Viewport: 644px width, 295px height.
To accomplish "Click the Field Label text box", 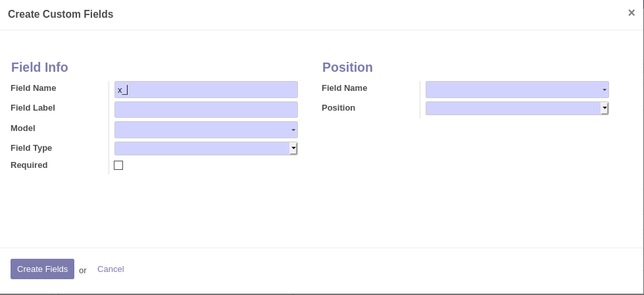I will point(206,109).
